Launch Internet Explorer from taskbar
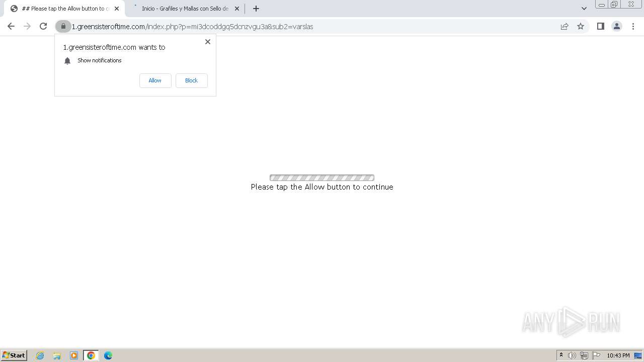This screenshot has height=362, width=644. click(x=40, y=355)
